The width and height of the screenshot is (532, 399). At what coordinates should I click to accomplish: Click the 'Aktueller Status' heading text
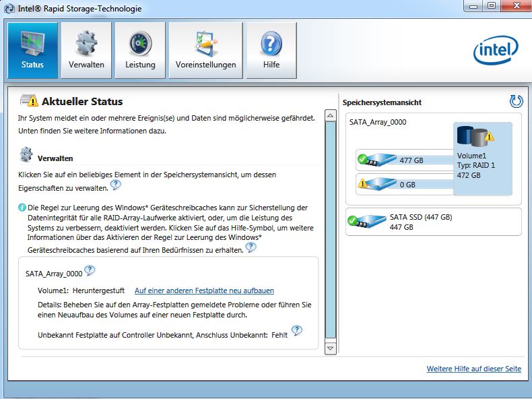[x=82, y=101]
